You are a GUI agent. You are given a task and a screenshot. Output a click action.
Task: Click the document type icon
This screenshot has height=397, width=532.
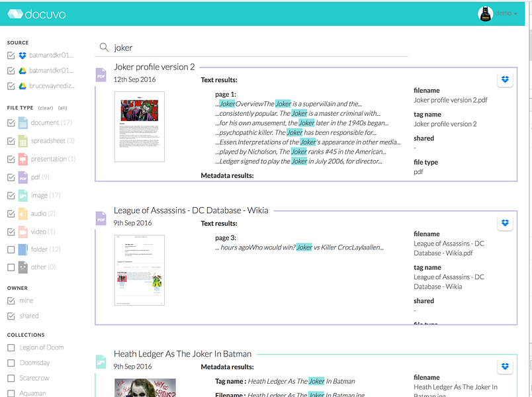pos(23,123)
